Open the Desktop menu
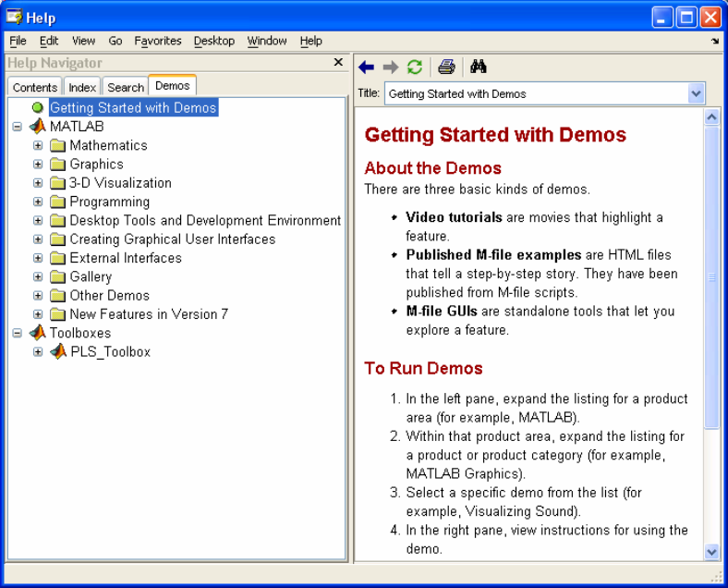The image size is (728, 588). 214,41
